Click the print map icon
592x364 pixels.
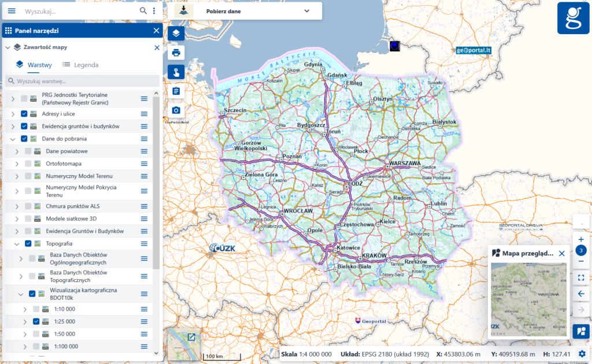pos(176,53)
